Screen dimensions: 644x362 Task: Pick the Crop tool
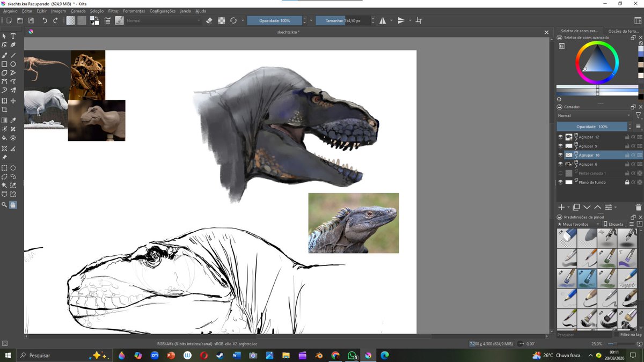pyautogui.click(x=4, y=109)
